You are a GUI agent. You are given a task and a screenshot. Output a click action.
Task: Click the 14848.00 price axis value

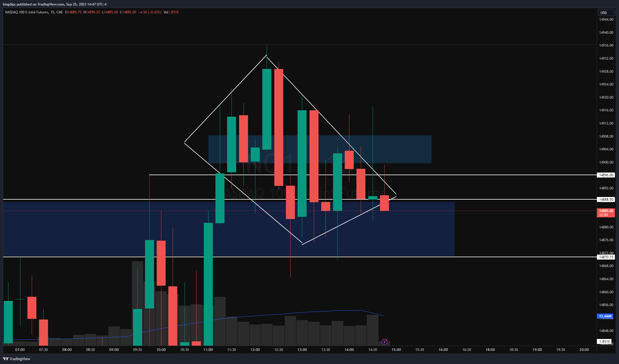(606, 331)
